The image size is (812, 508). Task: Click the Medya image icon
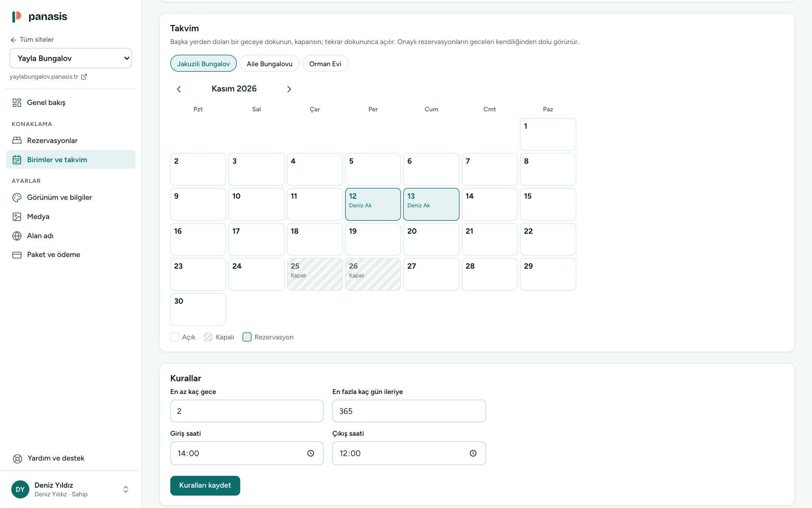[x=17, y=217]
